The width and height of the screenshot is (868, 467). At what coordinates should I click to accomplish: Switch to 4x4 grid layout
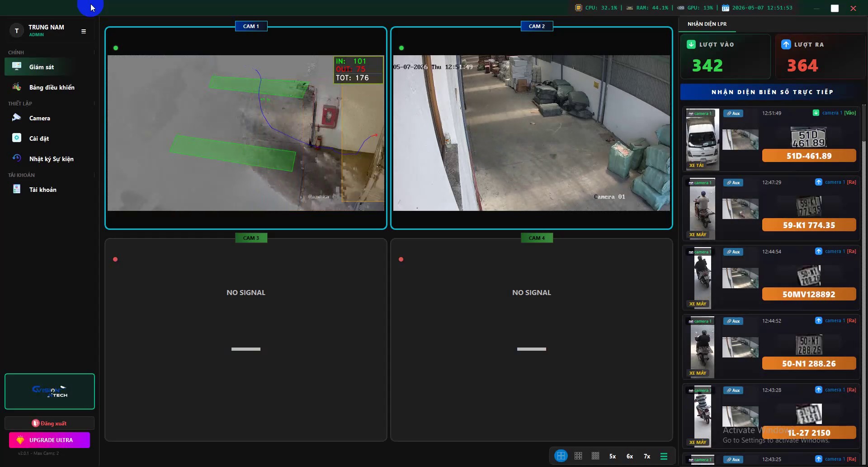coord(595,456)
